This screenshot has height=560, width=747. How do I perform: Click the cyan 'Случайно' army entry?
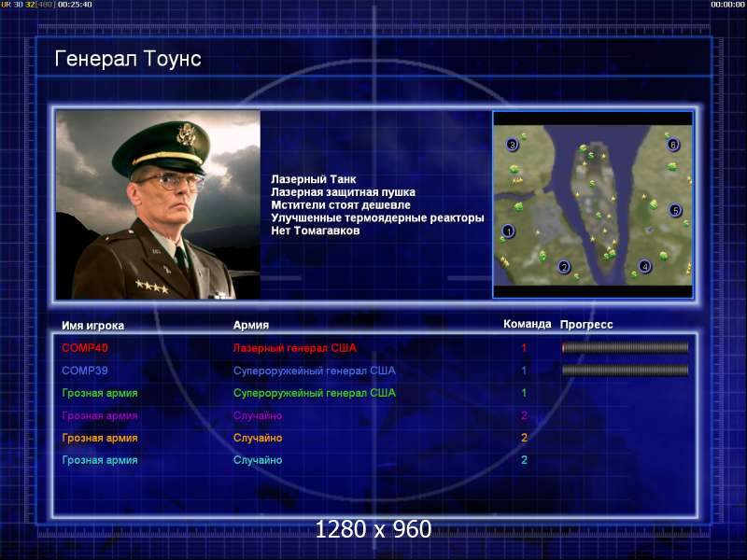[x=258, y=460]
